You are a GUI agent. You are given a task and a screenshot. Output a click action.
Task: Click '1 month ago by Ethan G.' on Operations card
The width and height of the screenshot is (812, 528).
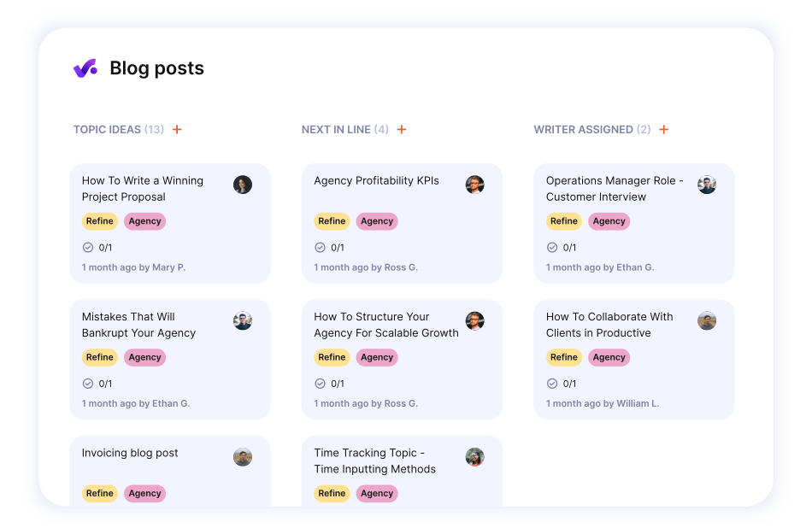[x=600, y=267]
